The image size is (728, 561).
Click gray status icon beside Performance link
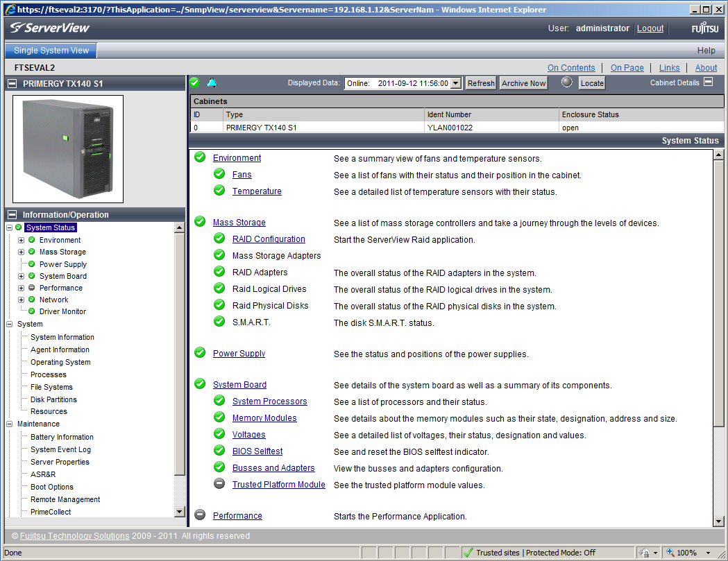200,515
